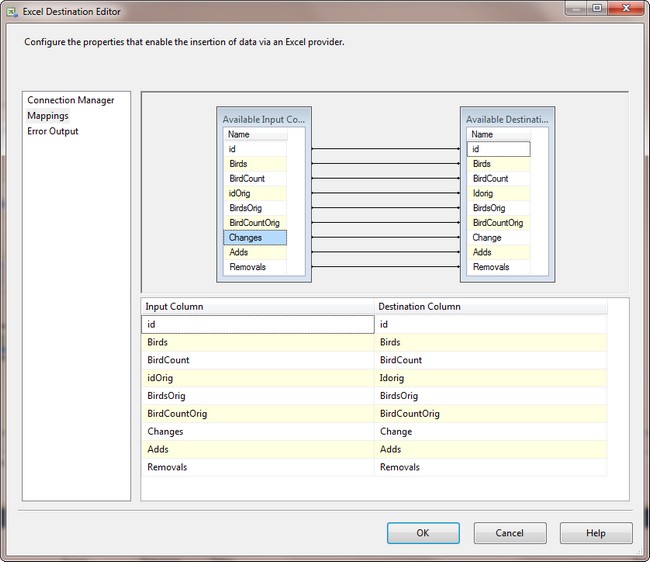
Task: Open the Adds Input Column grid cell
Action: (x=258, y=449)
